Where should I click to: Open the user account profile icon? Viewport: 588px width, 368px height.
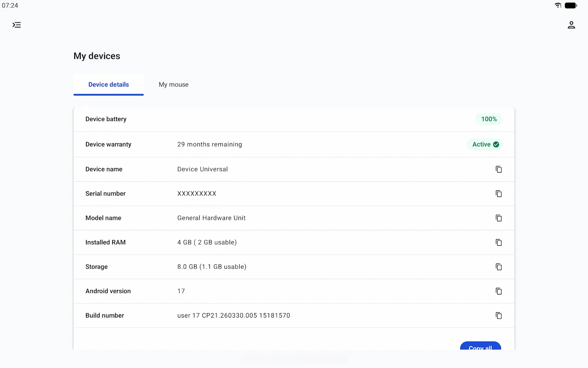pyautogui.click(x=571, y=25)
